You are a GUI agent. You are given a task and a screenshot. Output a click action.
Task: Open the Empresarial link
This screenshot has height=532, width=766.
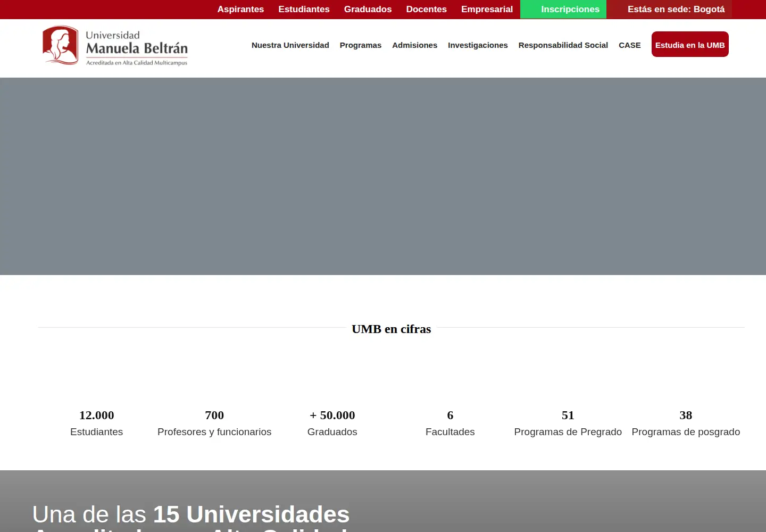[487, 9]
